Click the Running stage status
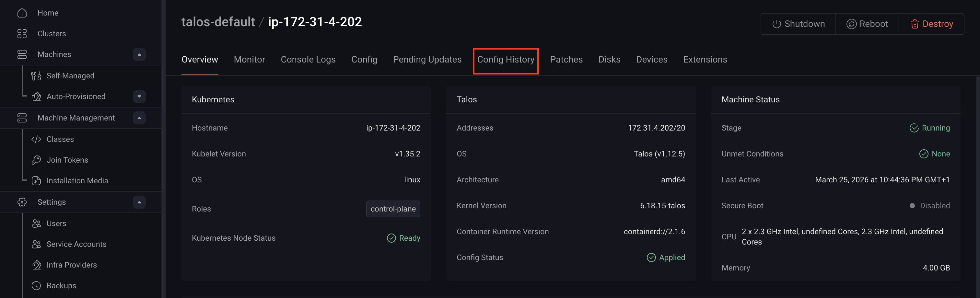Screen dimensions: 980x298 click(929, 128)
